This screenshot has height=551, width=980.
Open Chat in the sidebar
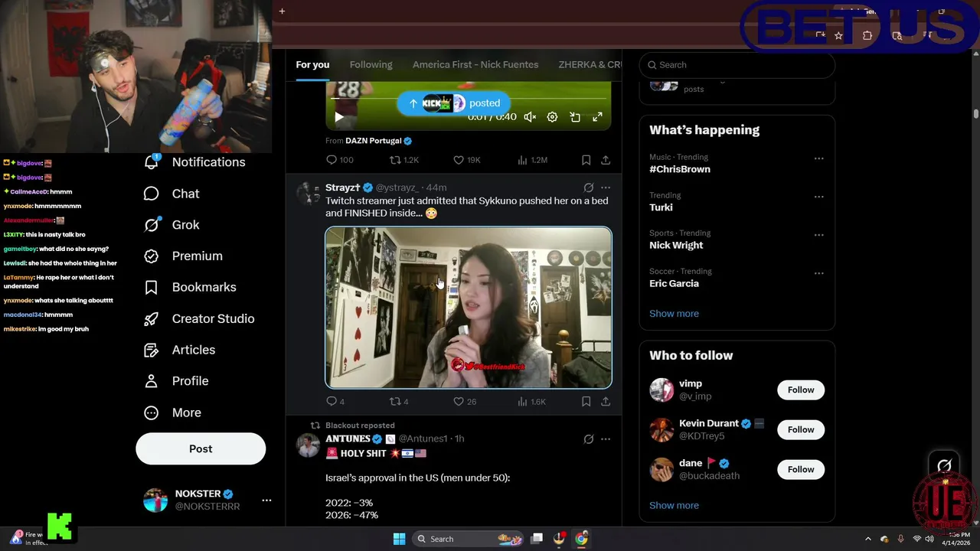tap(171, 194)
